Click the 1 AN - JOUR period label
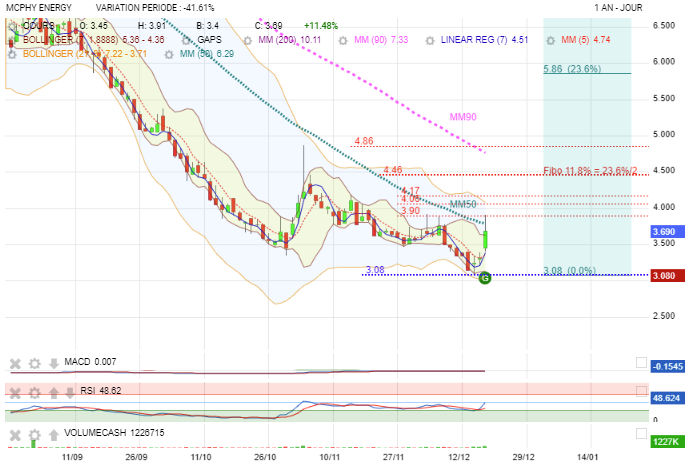The height and width of the screenshot is (464, 689). coord(618,7)
